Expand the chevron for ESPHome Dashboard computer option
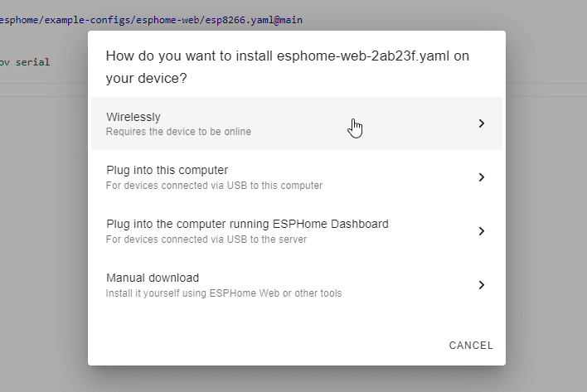 coord(482,231)
